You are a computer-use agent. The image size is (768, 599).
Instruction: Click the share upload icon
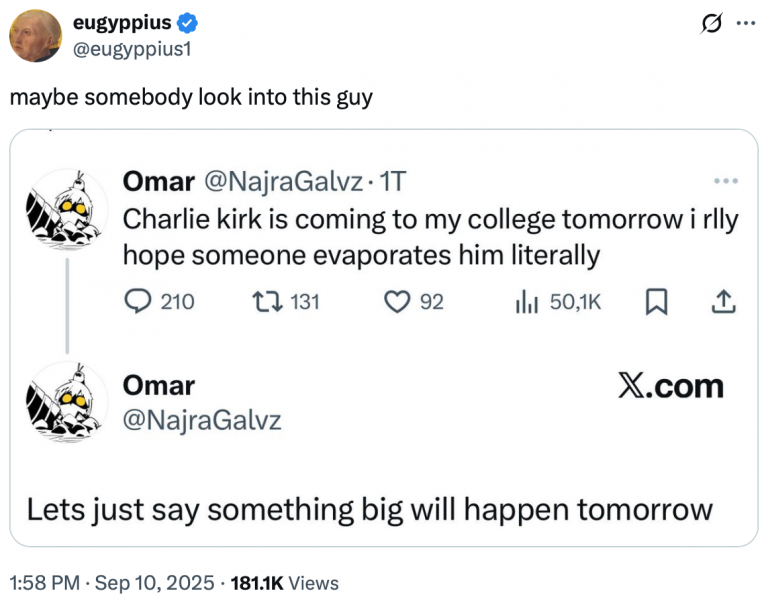723,302
